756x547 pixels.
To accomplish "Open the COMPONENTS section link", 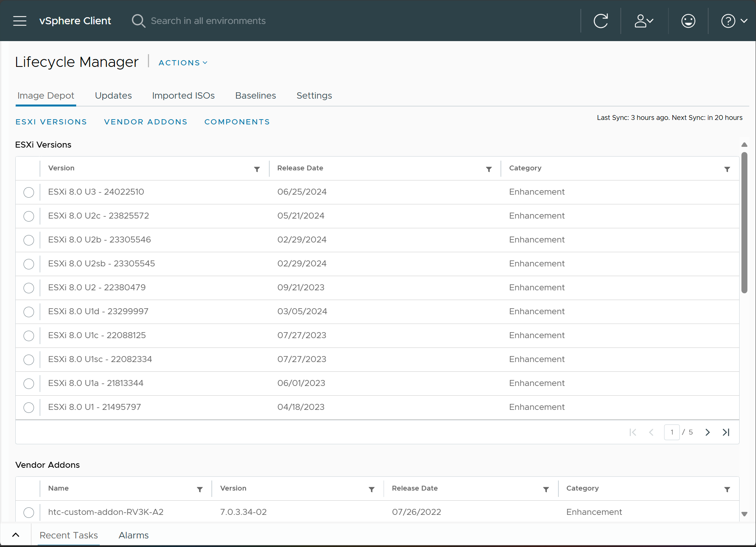I will click(237, 122).
